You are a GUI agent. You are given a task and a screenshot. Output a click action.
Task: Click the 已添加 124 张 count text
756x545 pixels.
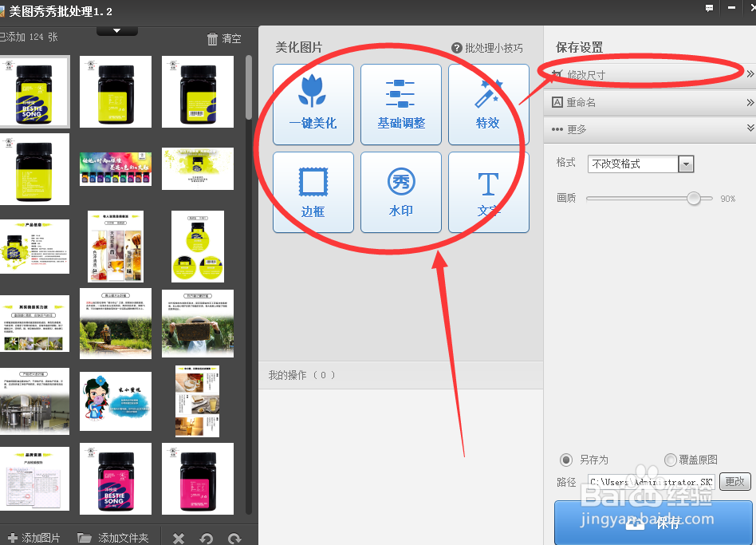pyautogui.click(x=28, y=38)
